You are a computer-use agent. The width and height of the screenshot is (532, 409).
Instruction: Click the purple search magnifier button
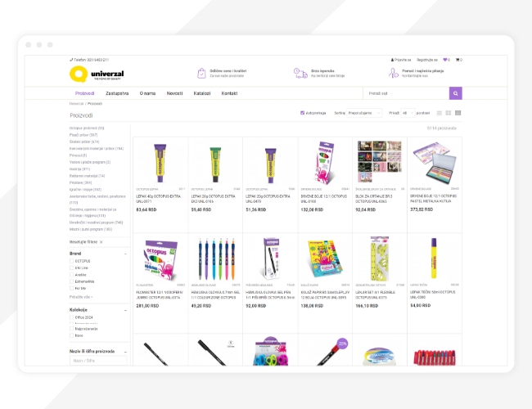[455, 93]
